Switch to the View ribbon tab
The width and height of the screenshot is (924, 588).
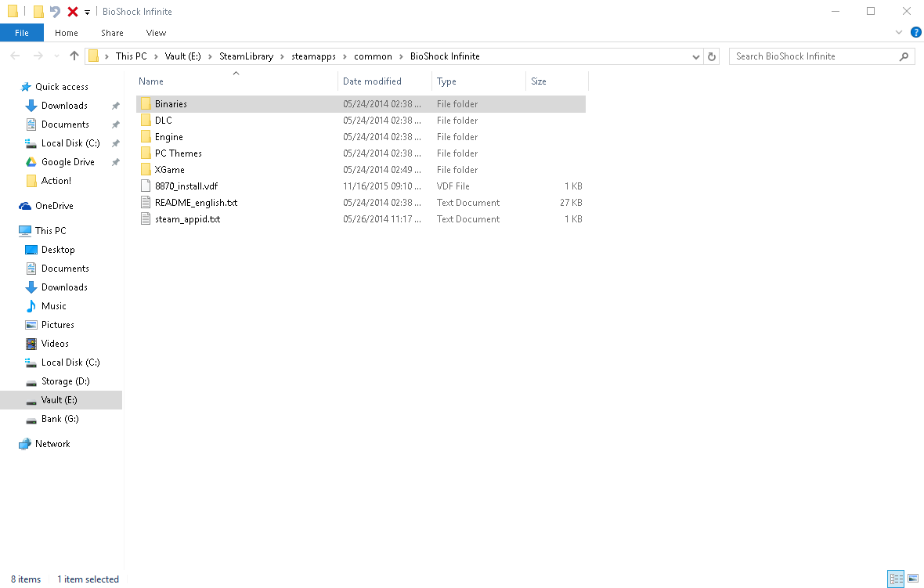click(156, 33)
